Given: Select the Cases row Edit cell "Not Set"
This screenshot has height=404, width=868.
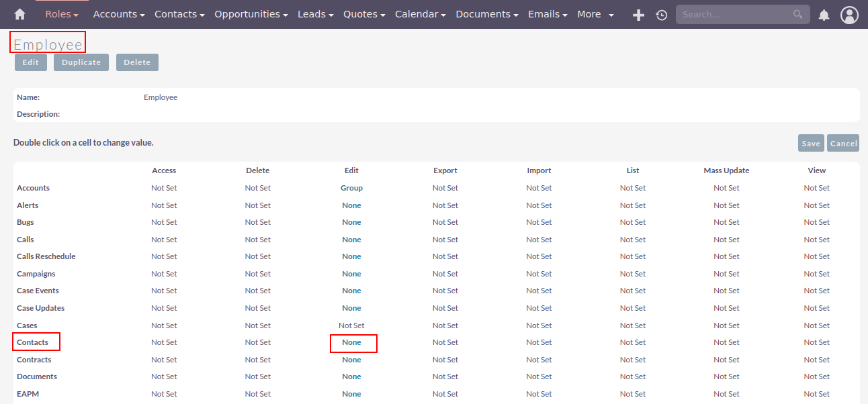Looking at the screenshot, I should 351,325.
